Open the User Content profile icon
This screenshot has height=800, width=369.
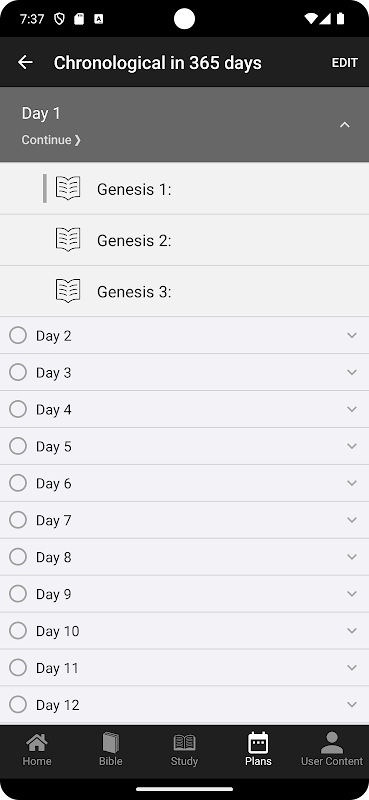332,742
